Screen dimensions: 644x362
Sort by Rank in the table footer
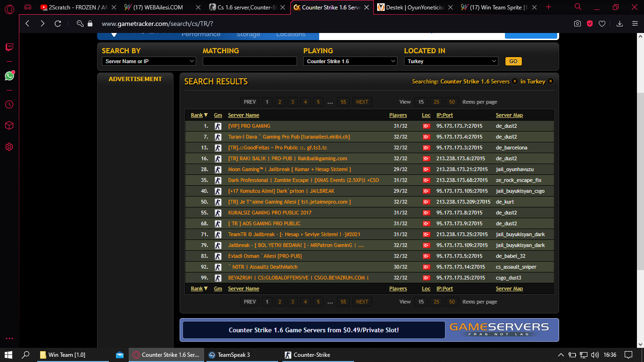pos(199,288)
